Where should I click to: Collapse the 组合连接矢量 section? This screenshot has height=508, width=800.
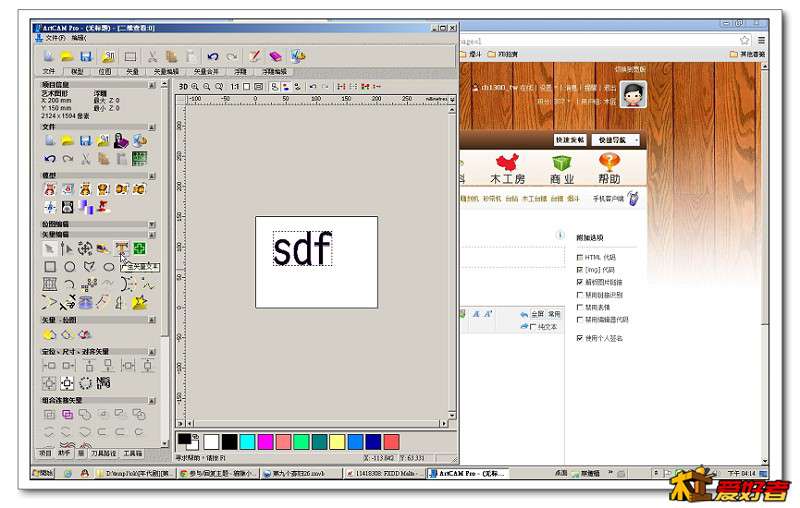point(152,400)
